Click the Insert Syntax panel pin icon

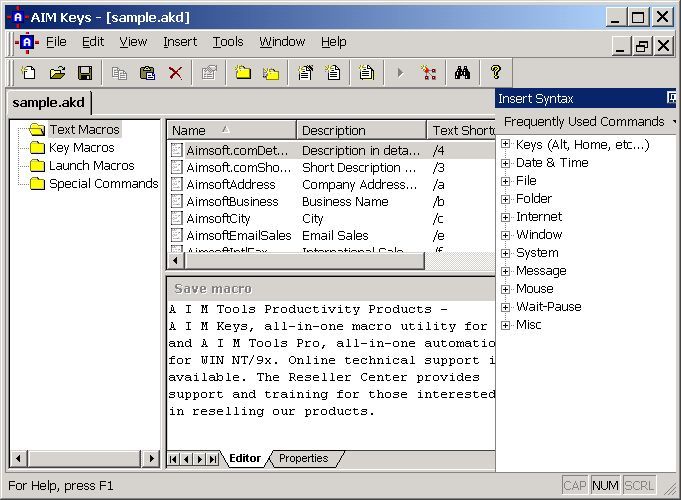(671, 98)
